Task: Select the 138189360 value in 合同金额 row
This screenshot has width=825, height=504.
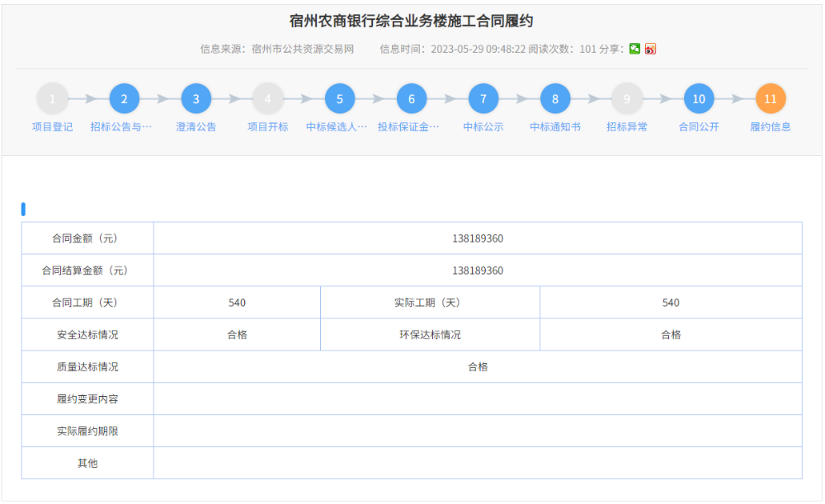Action: pyautogui.click(x=478, y=238)
